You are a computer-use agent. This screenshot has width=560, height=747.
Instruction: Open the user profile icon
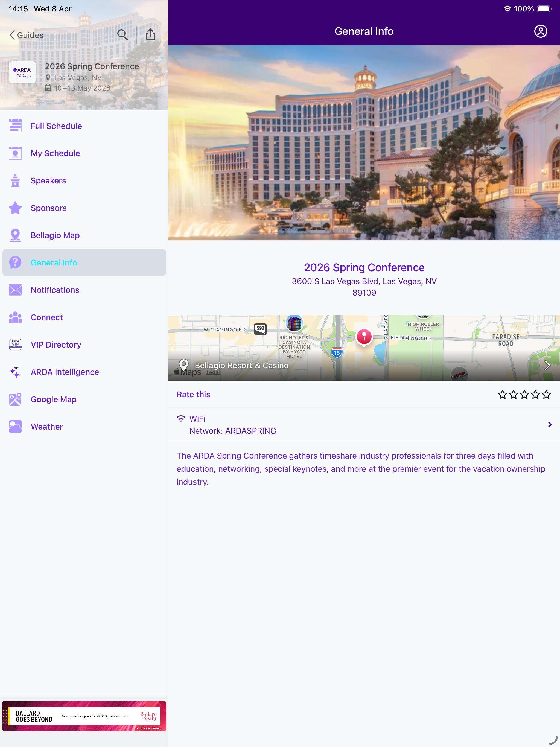click(x=540, y=31)
